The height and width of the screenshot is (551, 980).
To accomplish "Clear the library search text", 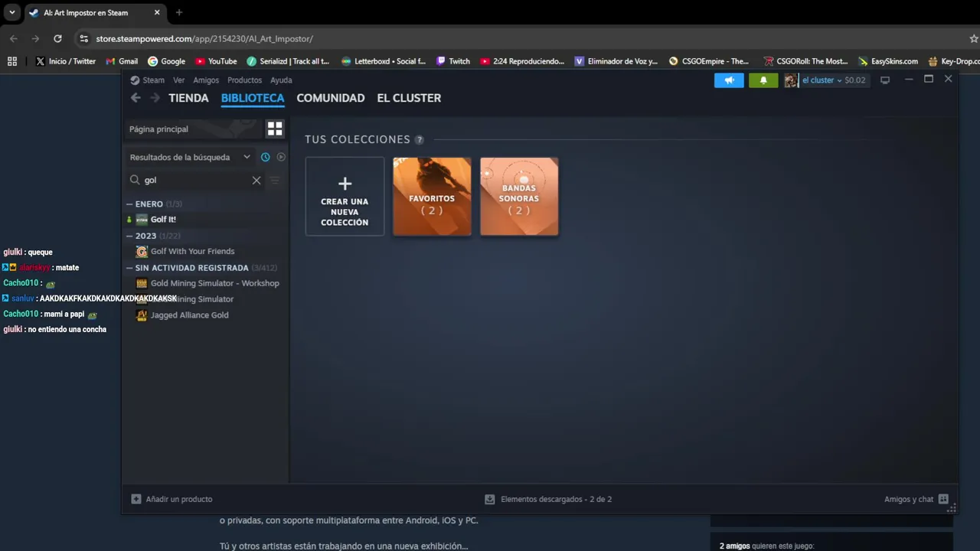I will click(x=256, y=181).
